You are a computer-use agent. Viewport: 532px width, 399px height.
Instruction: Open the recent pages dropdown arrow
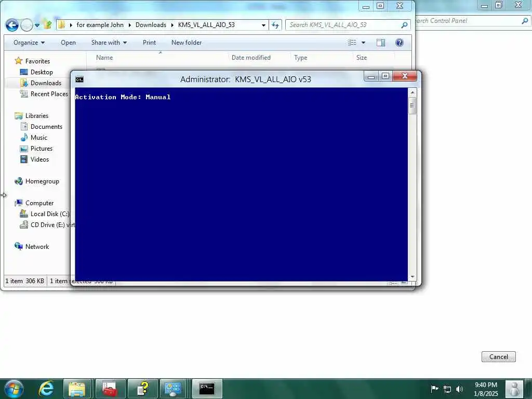(37, 25)
